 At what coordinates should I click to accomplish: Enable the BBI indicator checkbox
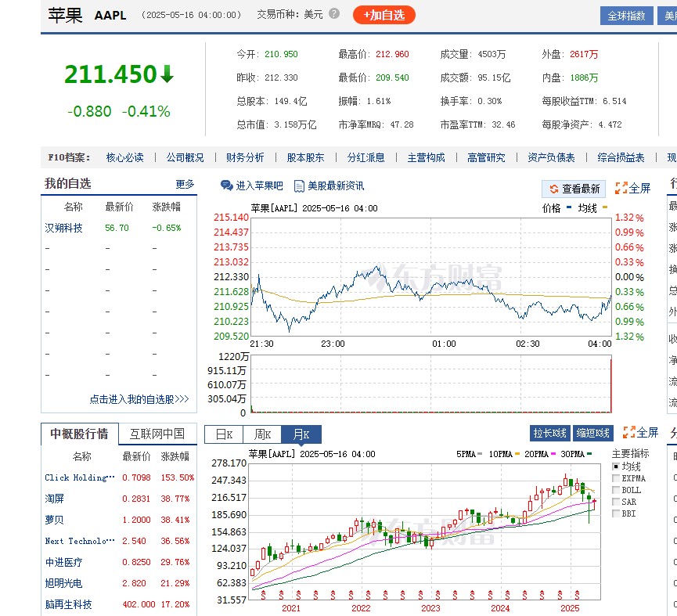tap(616, 513)
